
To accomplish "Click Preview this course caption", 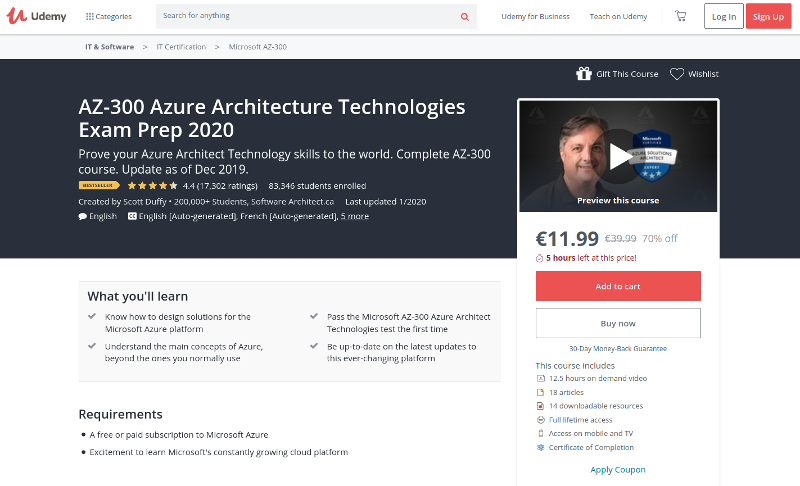I will click(x=618, y=200).
